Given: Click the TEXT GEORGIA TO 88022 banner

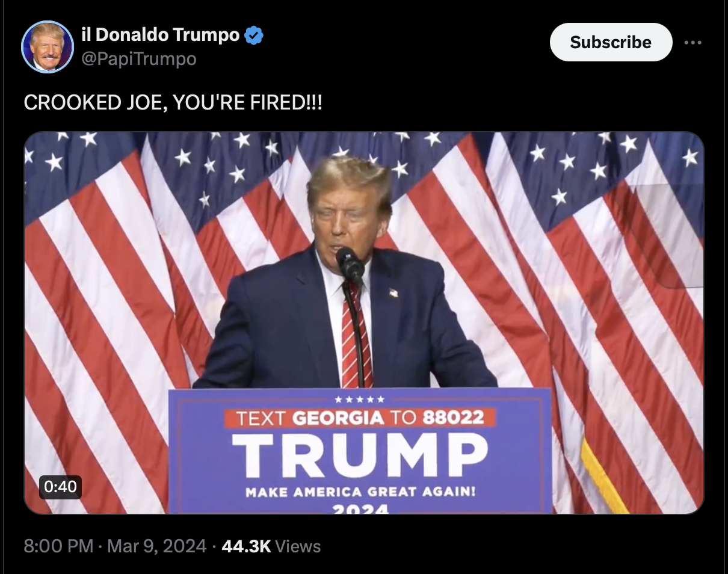Looking at the screenshot, I should 360,418.
